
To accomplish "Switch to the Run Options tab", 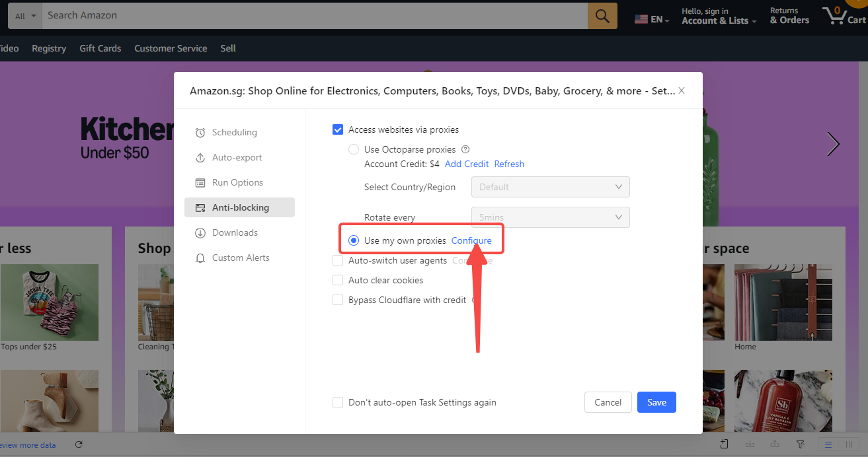I will [x=237, y=182].
